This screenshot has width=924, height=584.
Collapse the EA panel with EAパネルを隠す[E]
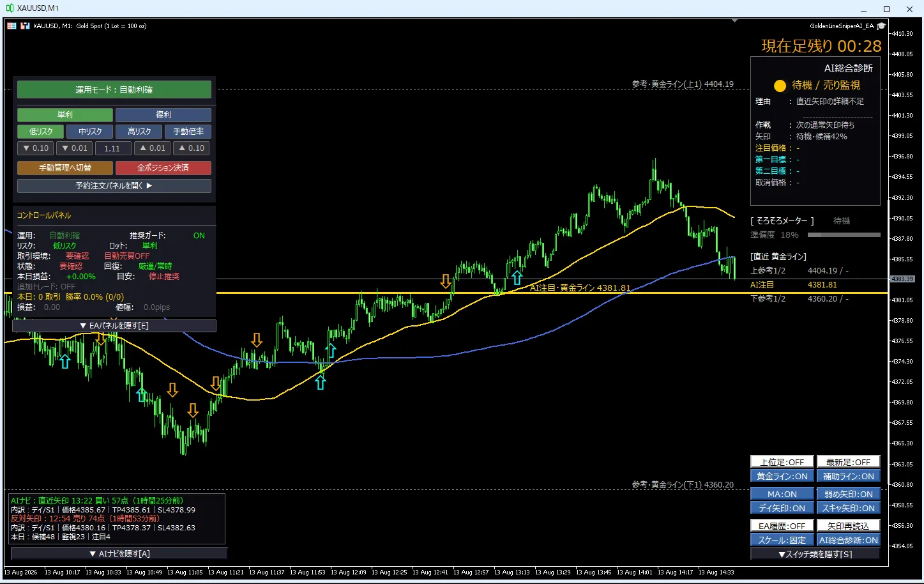click(x=114, y=326)
